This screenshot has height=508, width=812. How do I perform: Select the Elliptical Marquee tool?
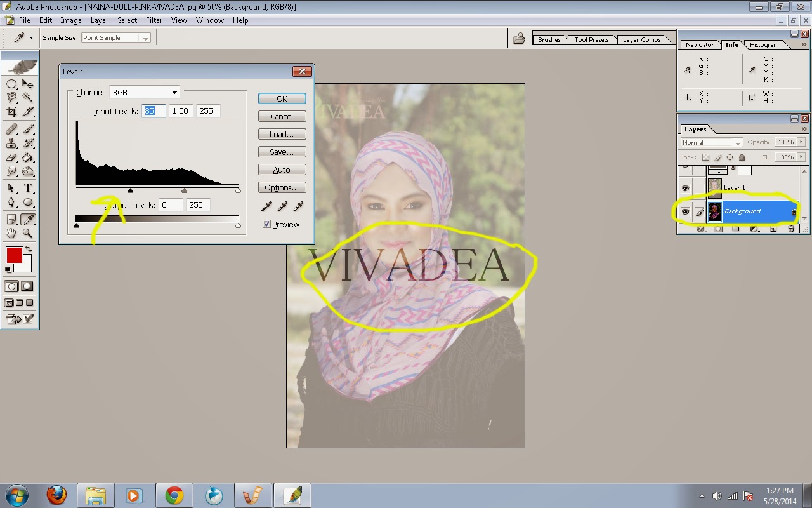coord(11,84)
